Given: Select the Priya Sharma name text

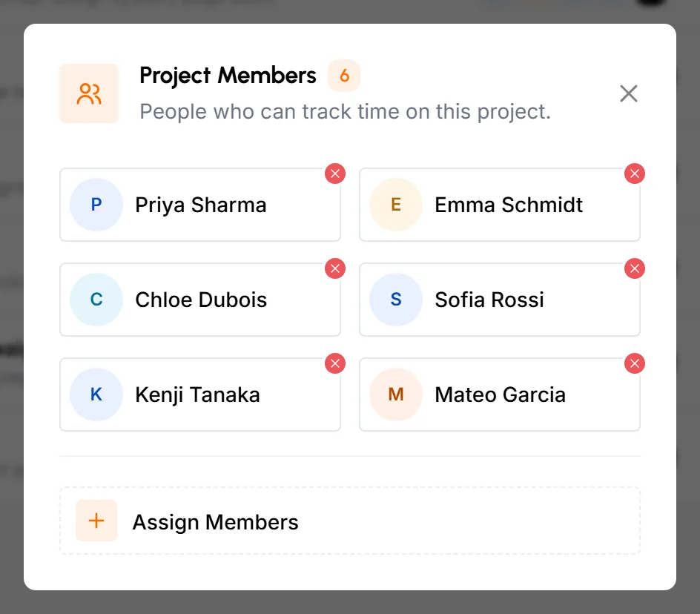Looking at the screenshot, I should (x=201, y=205).
